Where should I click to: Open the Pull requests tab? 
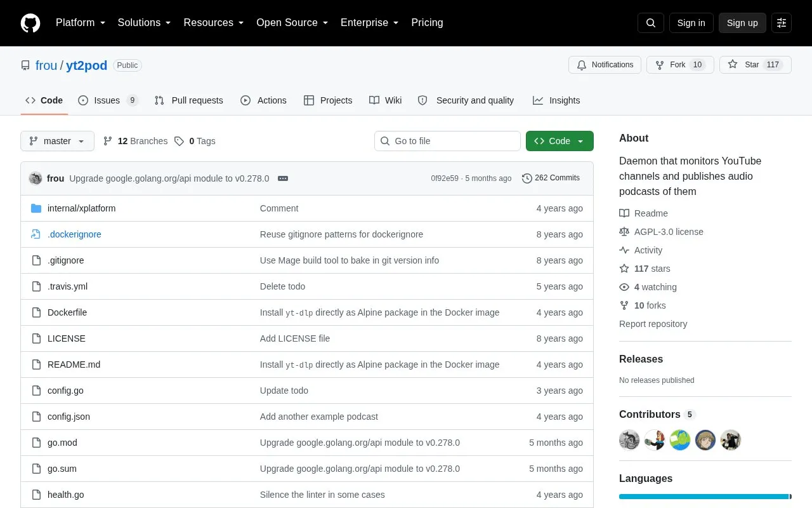pos(188,100)
